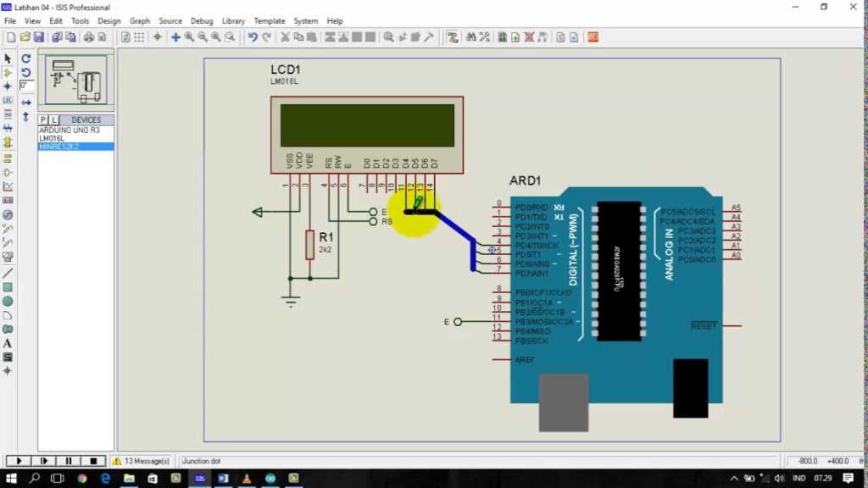Flip vertically using the Y-mirror icon

pyautogui.click(x=26, y=117)
